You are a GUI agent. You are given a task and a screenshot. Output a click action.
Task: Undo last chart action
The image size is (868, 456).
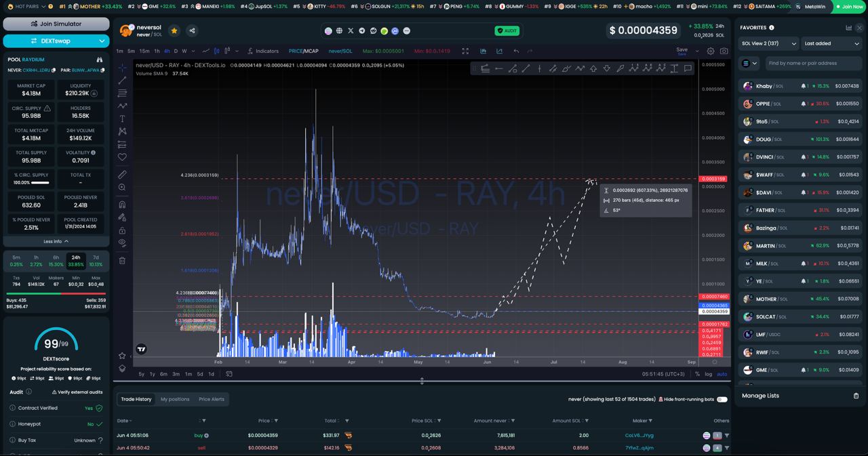(x=516, y=51)
